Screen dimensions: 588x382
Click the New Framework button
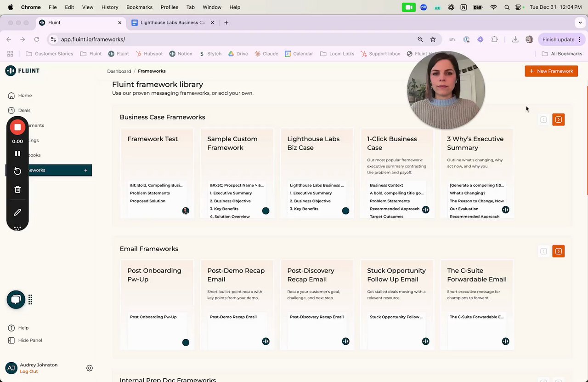[551, 71]
